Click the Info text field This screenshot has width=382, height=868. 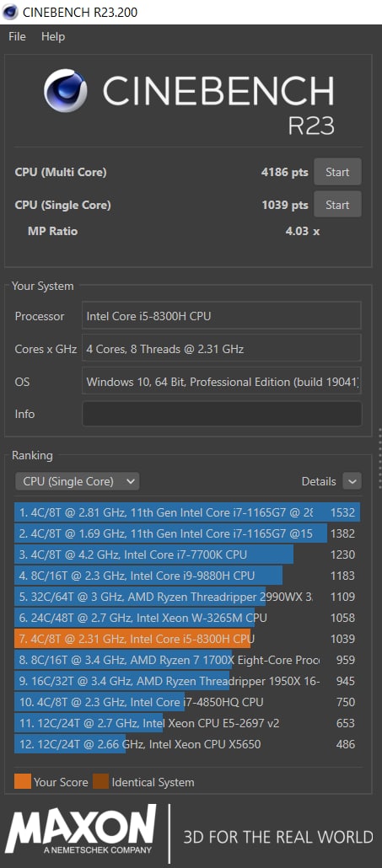[222, 414]
